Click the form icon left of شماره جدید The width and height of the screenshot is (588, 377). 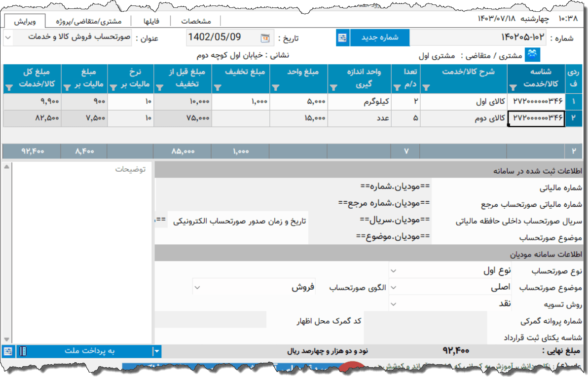click(x=342, y=38)
